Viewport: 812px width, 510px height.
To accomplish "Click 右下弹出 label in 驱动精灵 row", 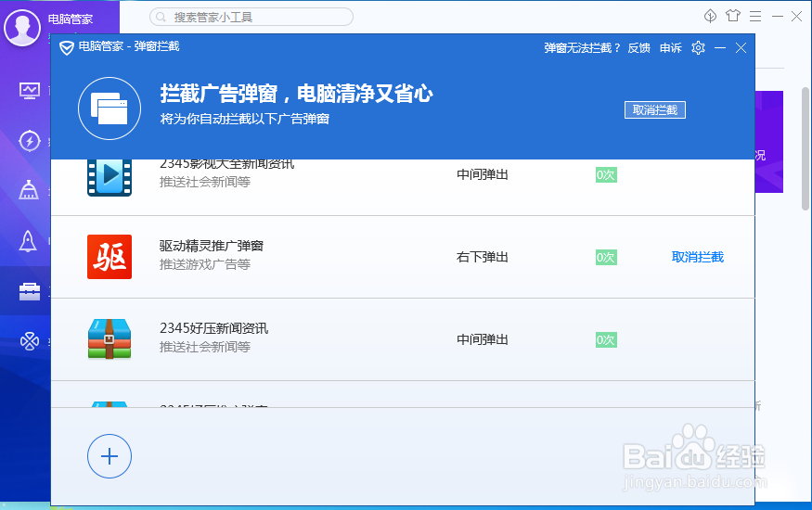I will 483,257.
